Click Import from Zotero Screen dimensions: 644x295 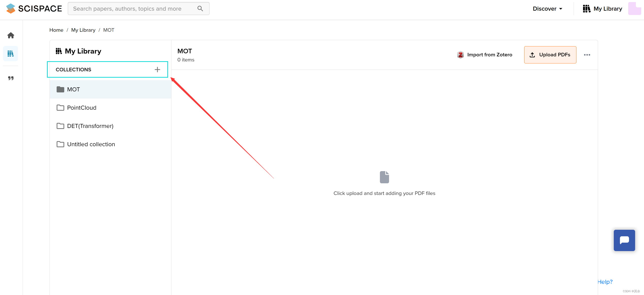(485, 55)
